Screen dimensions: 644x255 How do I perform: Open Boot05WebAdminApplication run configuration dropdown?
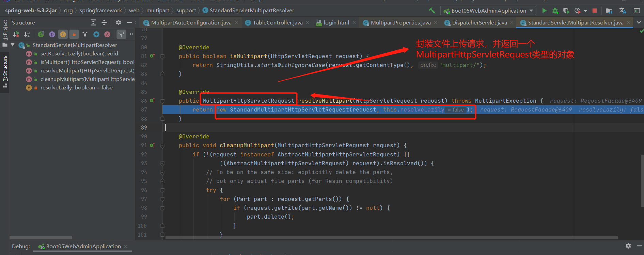pyautogui.click(x=488, y=11)
